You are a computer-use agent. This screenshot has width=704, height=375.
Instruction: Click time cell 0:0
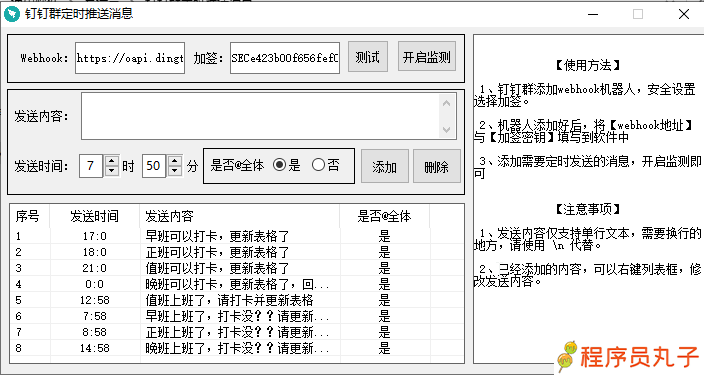(x=95, y=284)
